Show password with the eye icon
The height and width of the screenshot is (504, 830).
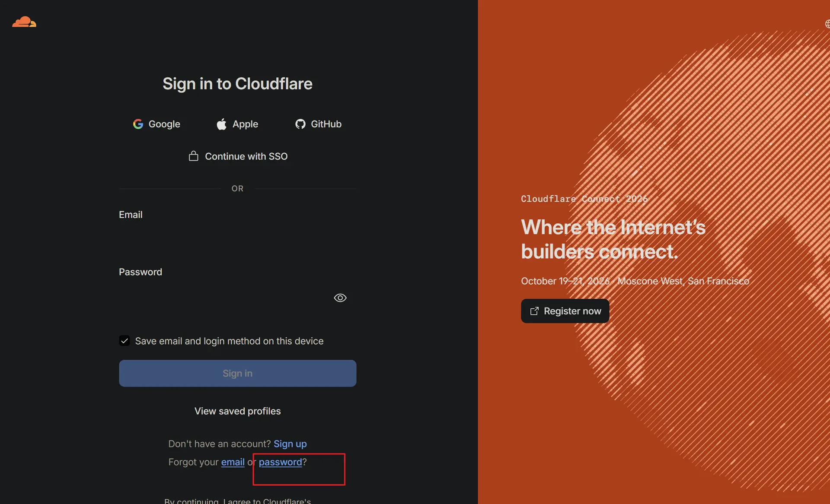pos(340,298)
